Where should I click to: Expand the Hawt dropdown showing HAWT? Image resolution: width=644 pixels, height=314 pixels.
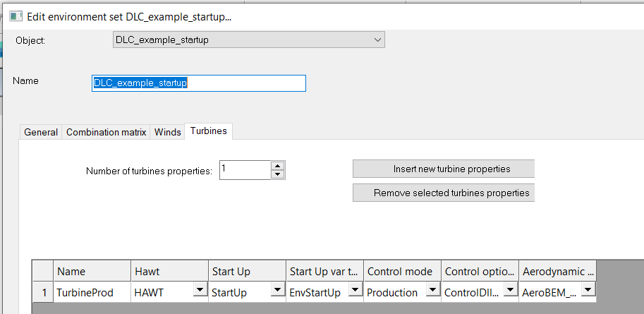click(200, 292)
